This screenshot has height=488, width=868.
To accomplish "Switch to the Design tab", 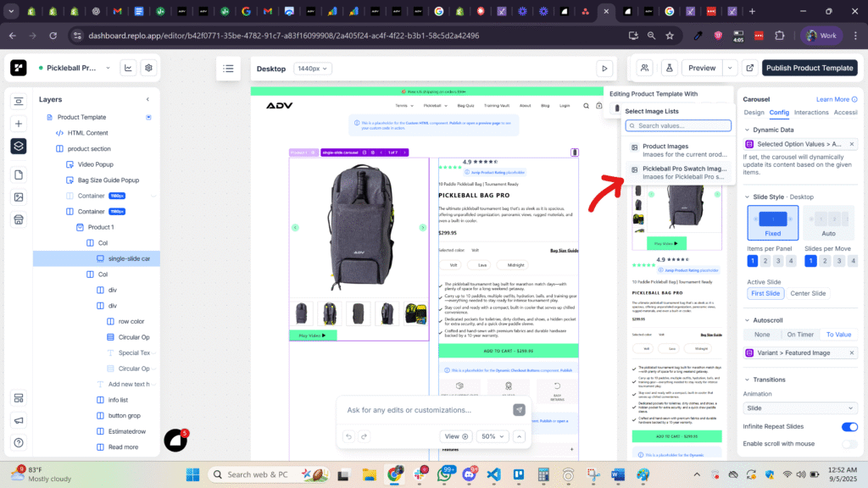I will (754, 112).
